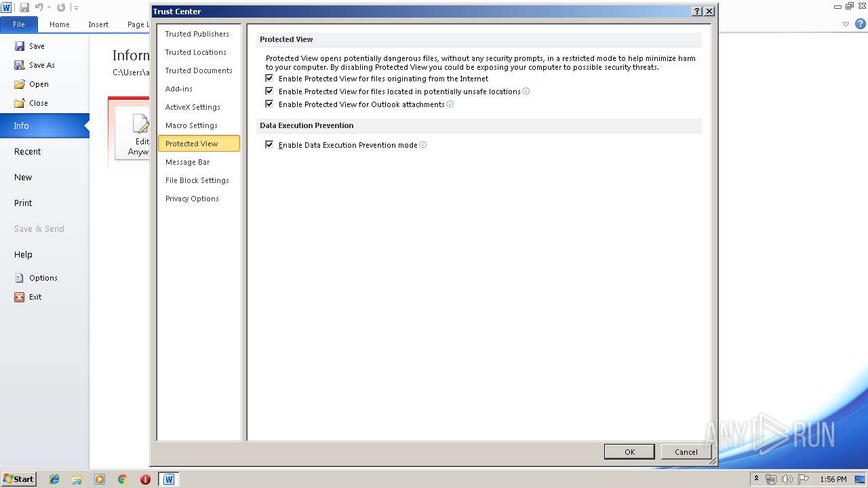Click the Action Center flag icon

point(802,479)
